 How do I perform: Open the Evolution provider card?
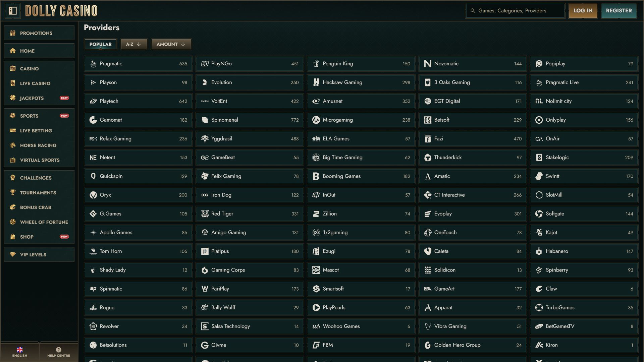click(250, 82)
